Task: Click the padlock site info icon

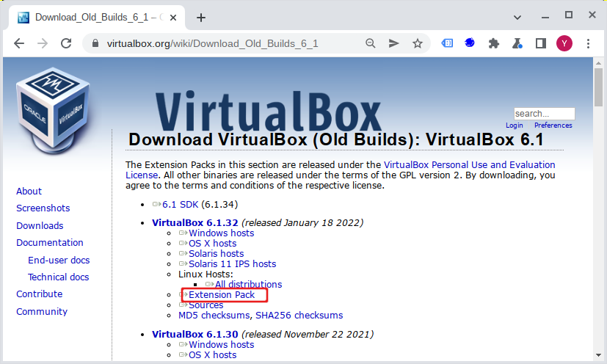Action: [95, 43]
